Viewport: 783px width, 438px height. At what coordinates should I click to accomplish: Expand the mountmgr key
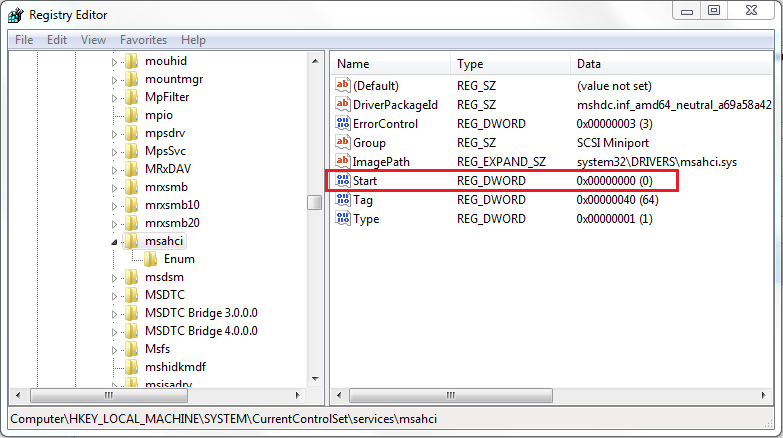(114, 80)
